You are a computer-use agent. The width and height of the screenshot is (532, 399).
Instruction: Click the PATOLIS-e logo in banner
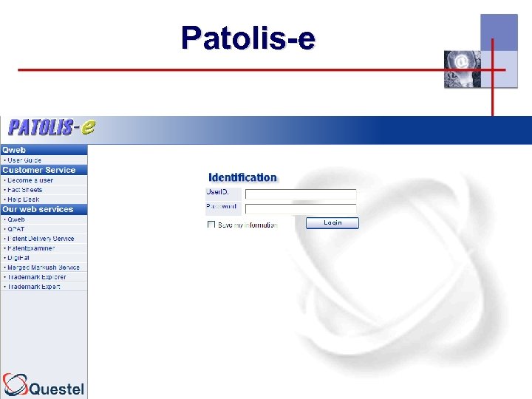point(52,128)
